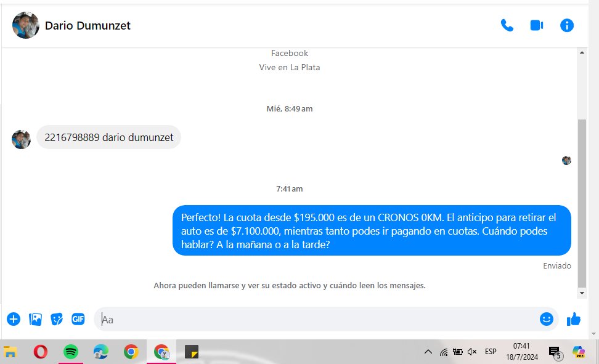
Task: Click the Enviado status text
Action: pos(557,266)
